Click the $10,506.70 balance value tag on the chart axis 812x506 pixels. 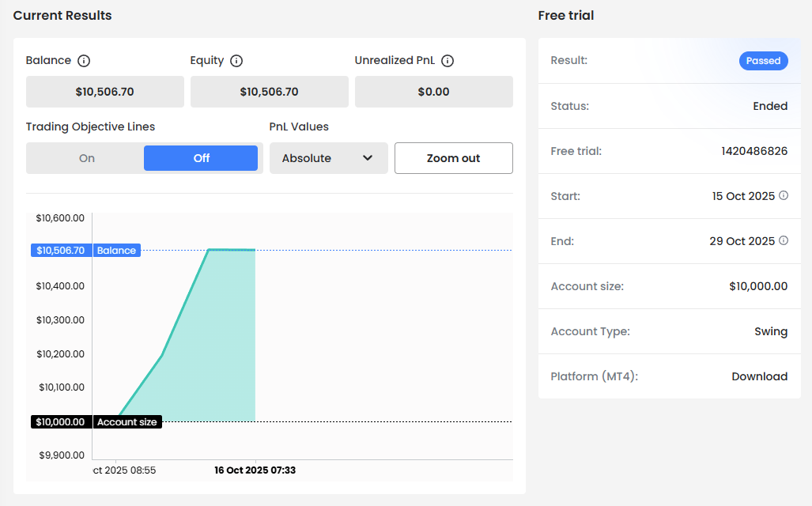tap(61, 251)
